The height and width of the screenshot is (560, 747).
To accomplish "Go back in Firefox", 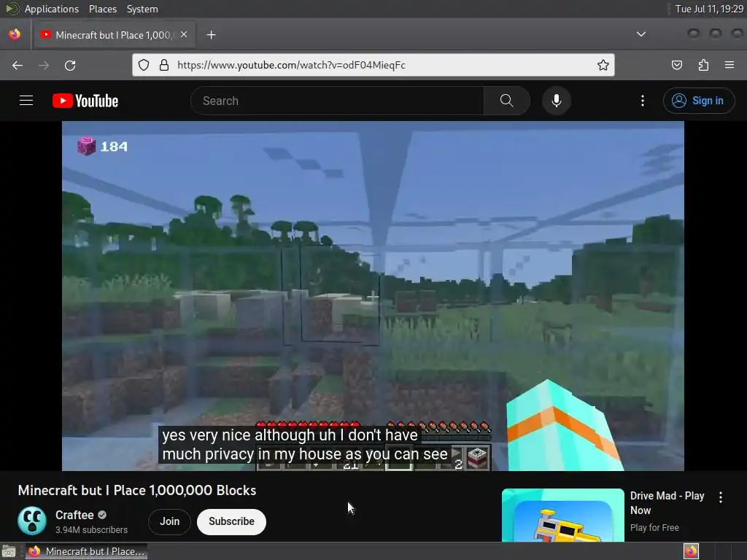I will [x=18, y=65].
